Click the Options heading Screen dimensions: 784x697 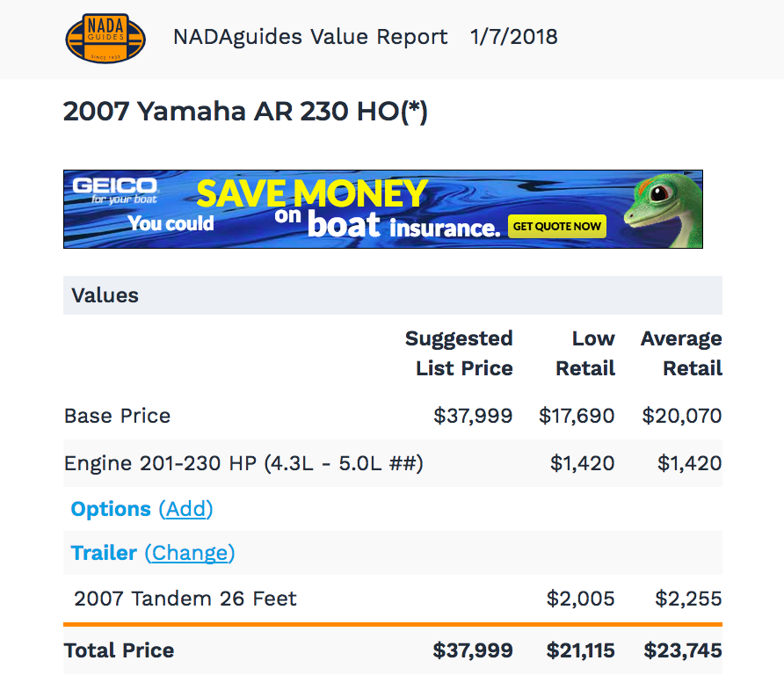111,509
